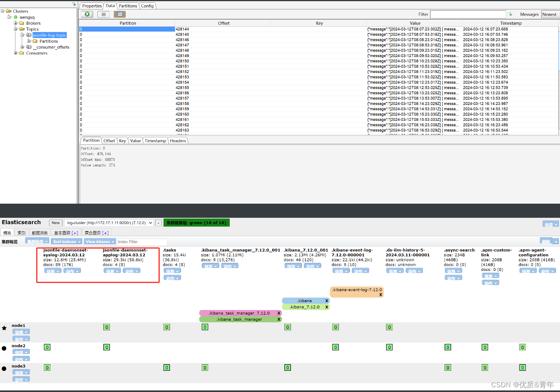The height and width of the screenshot is (392, 560).
Task: Open the Value detail tab
Action: click(x=135, y=140)
